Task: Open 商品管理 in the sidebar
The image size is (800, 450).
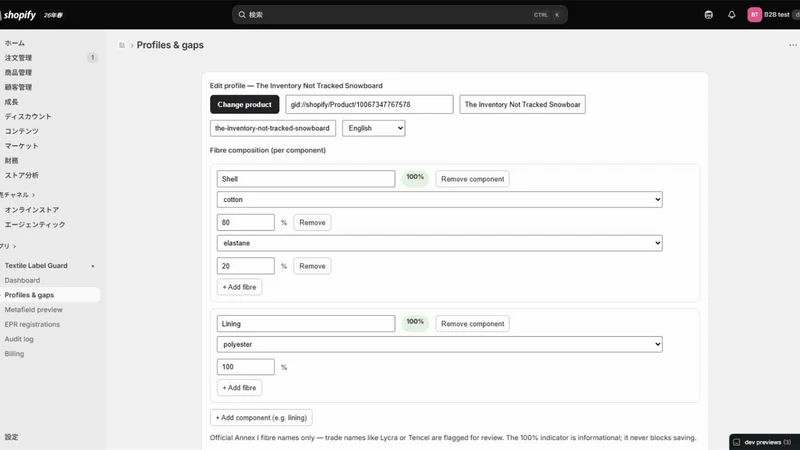Action: coord(18,72)
